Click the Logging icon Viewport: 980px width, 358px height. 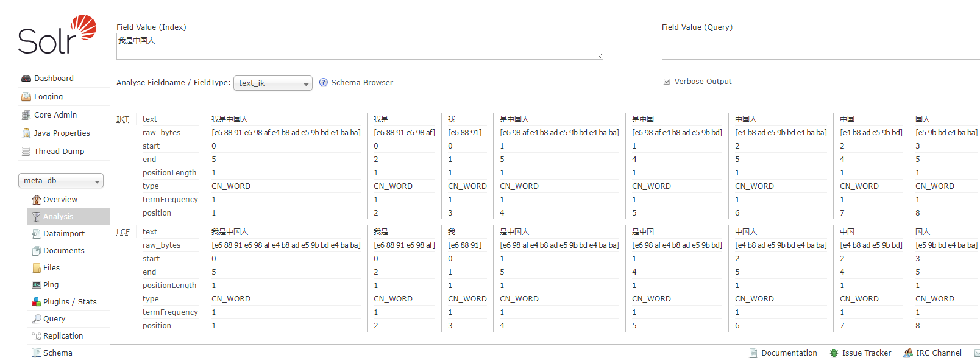click(x=26, y=97)
